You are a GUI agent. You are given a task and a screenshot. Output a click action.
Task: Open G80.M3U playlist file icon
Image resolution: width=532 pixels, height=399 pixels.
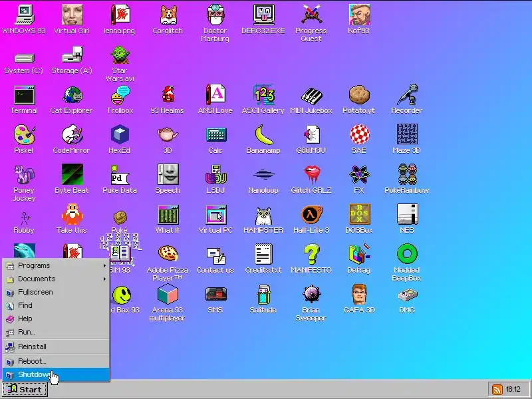(311, 135)
